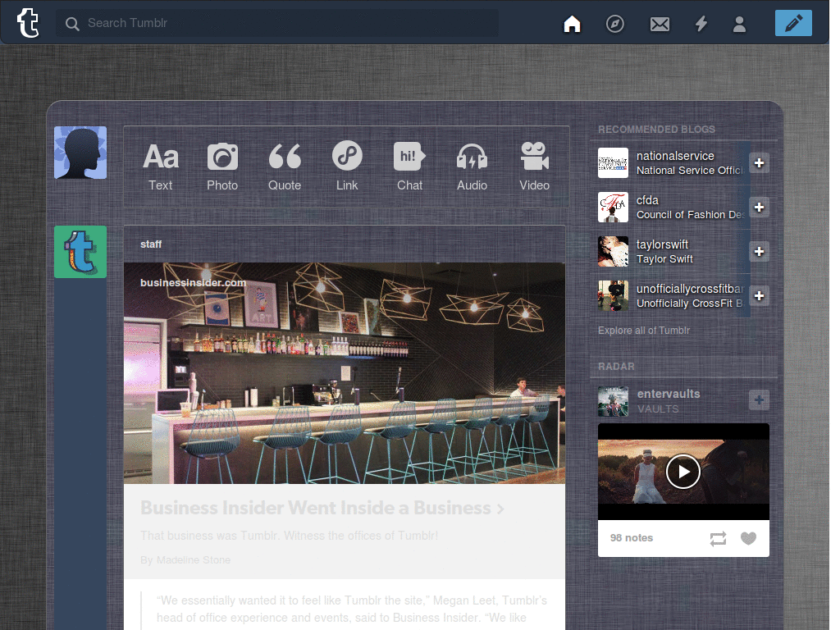The image size is (840, 630).
Task: Open the 98 notes count
Action: click(632, 538)
